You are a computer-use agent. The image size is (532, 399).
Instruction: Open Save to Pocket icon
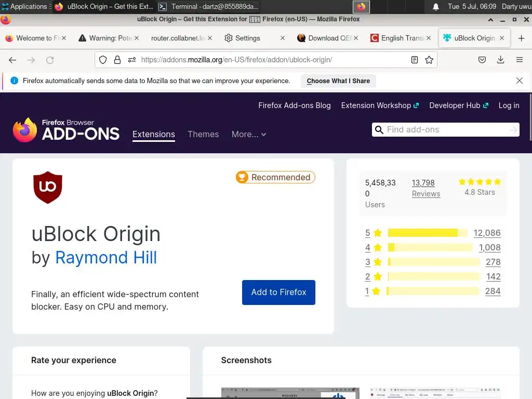coord(482,60)
